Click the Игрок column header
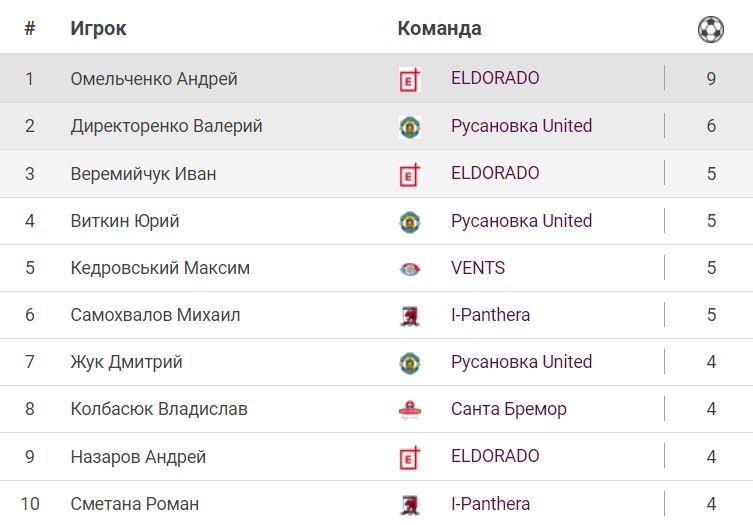The image size is (753, 525). pos(98,29)
